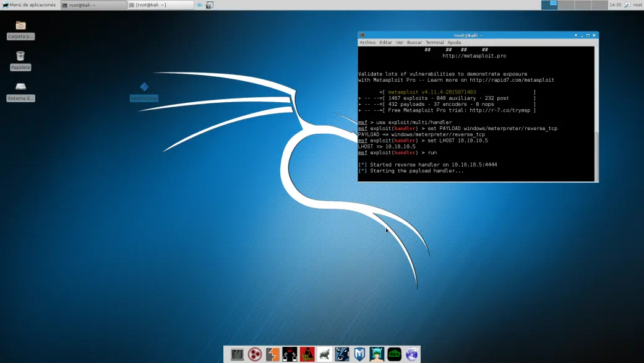Click 'metasploit v4.11.4-2015071403' version text
644x363 pixels.
(432, 92)
